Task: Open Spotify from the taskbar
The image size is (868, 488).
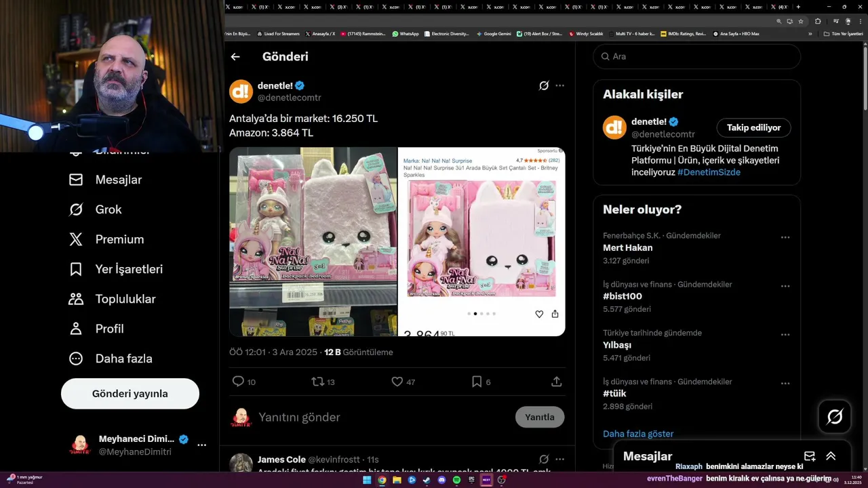Action: pyautogui.click(x=456, y=480)
